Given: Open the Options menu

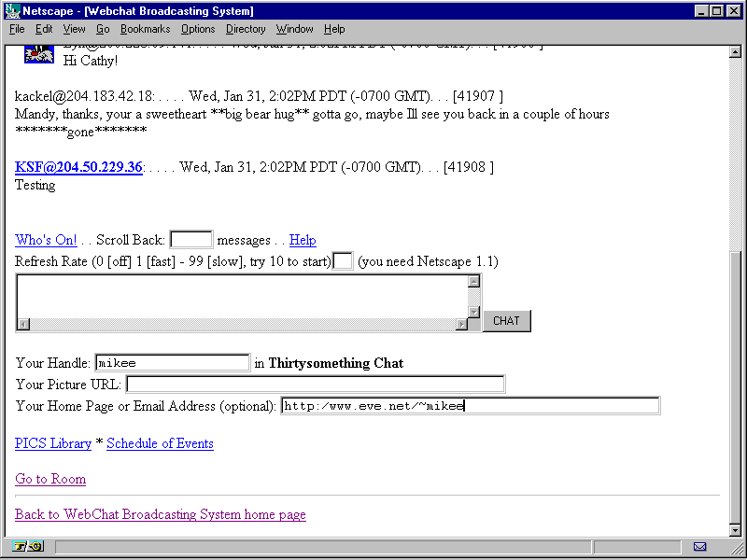Looking at the screenshot, I should [198, 29].
